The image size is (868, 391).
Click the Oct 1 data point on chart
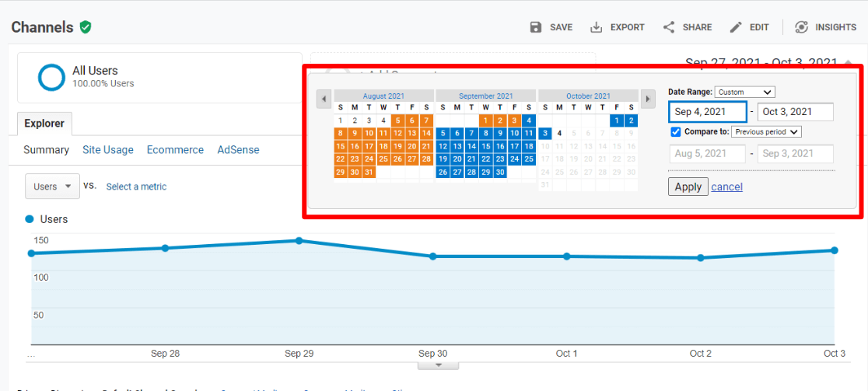click(567, 256)
